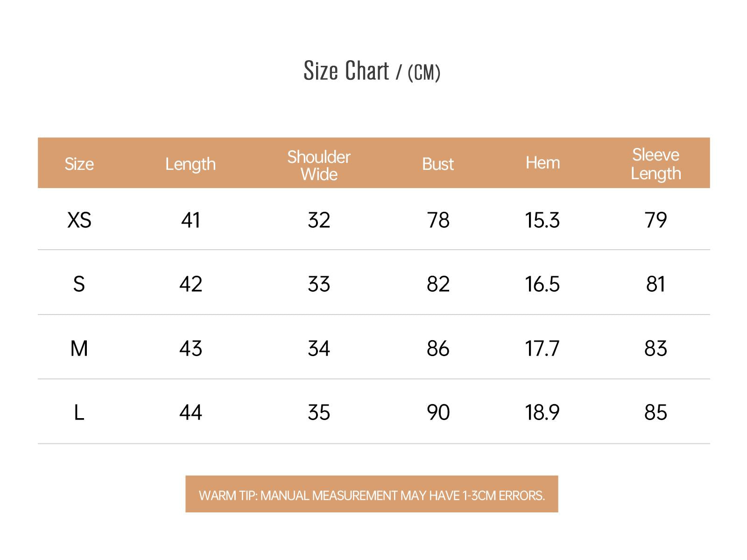Image resolution: width=747 pixels, height=560 pixels.
Task: Click the Length column header
Action: pyautogui.click(x=190, y=164)
